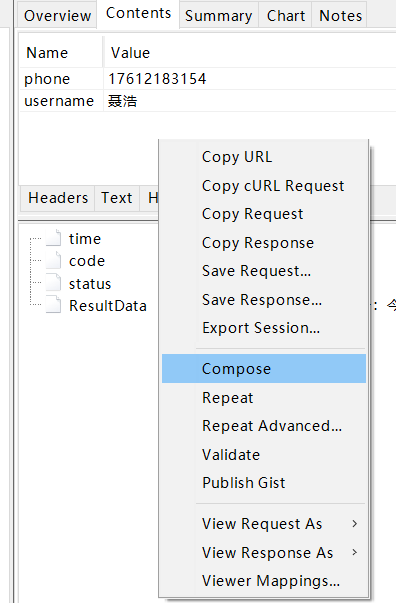
Task: Expand the View Response As submenu arrow
Action: click(x=354, y=552)
